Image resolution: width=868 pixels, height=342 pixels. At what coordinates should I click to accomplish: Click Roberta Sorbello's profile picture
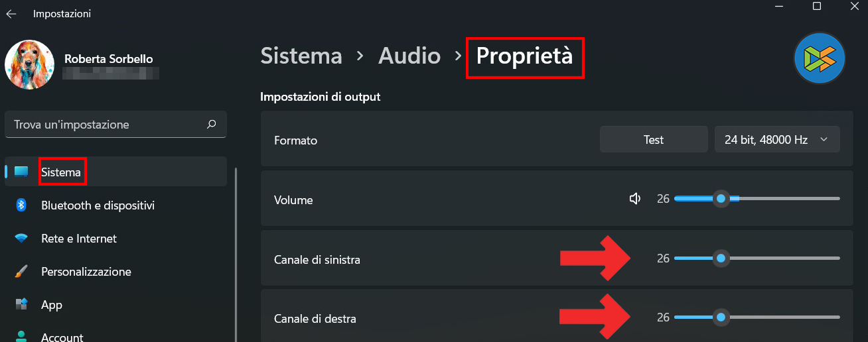29,65
